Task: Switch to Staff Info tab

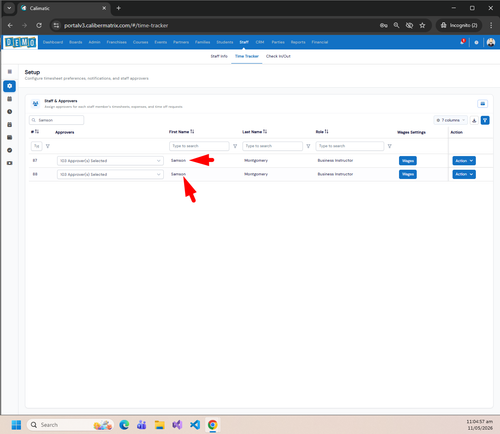Action: 219,56
